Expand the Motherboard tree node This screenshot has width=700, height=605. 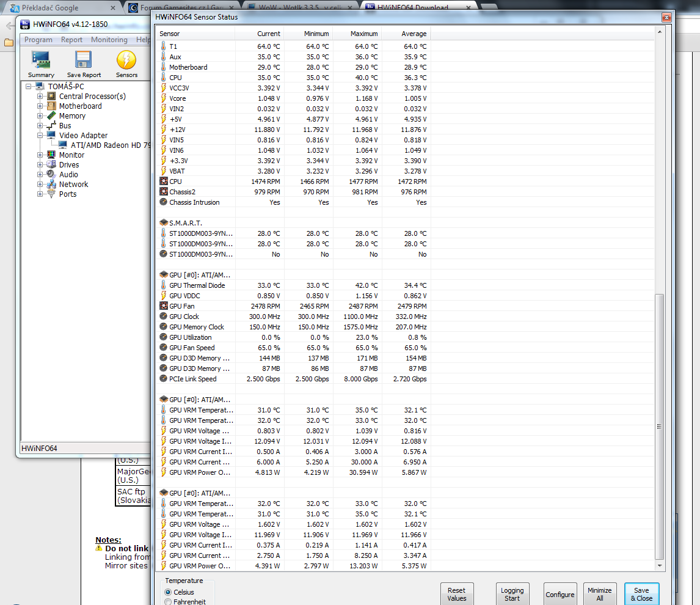(x=40, y=106)
